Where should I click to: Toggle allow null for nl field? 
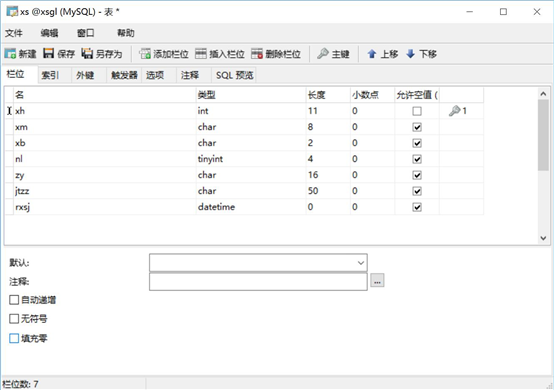pos(417,159)
